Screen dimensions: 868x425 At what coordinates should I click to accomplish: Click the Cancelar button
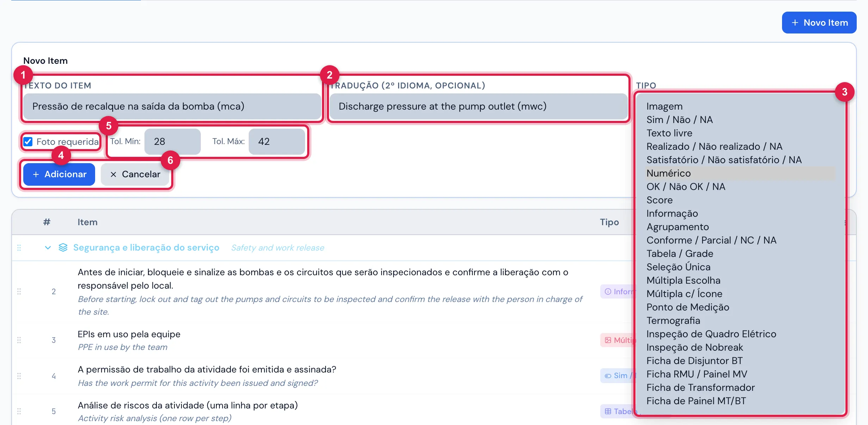click(x=135, y=174)
